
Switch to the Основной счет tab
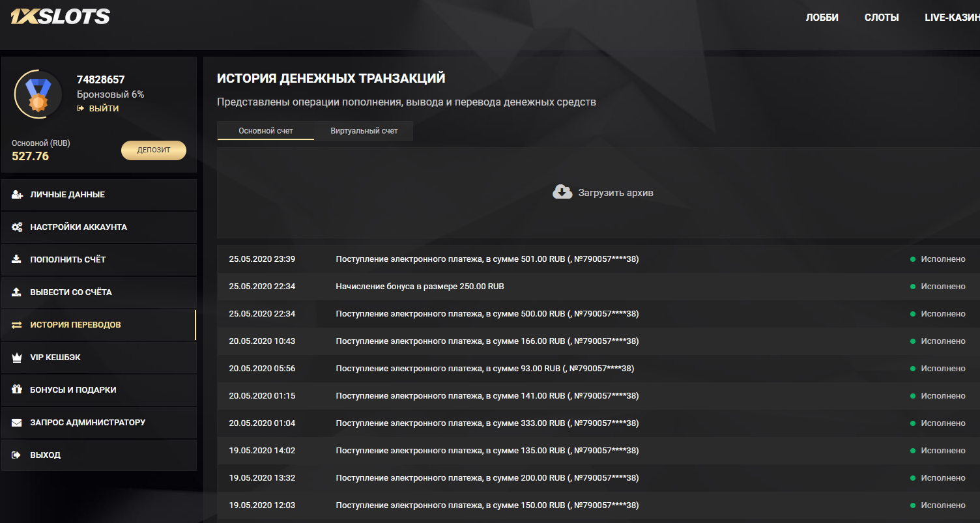[x=266, y=131]
